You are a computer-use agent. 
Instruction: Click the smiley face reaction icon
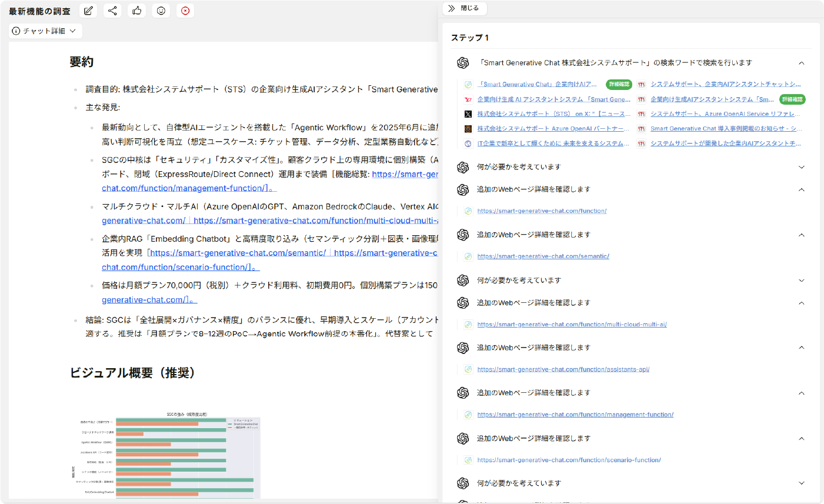161,11
